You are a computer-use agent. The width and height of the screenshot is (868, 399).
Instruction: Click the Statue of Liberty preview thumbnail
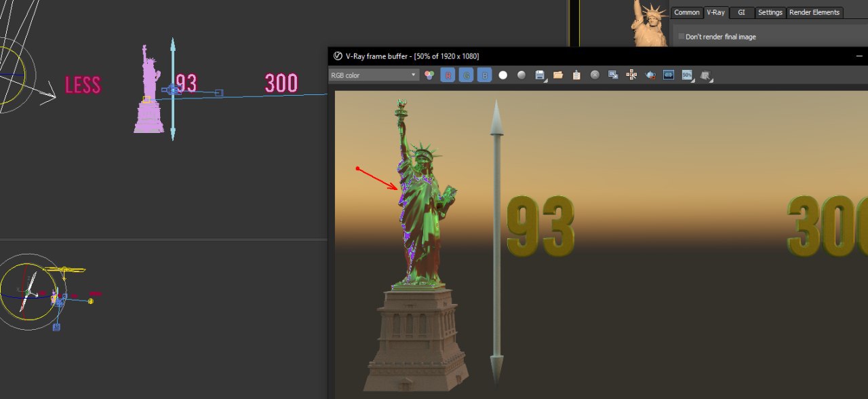(x=650, y=23)
